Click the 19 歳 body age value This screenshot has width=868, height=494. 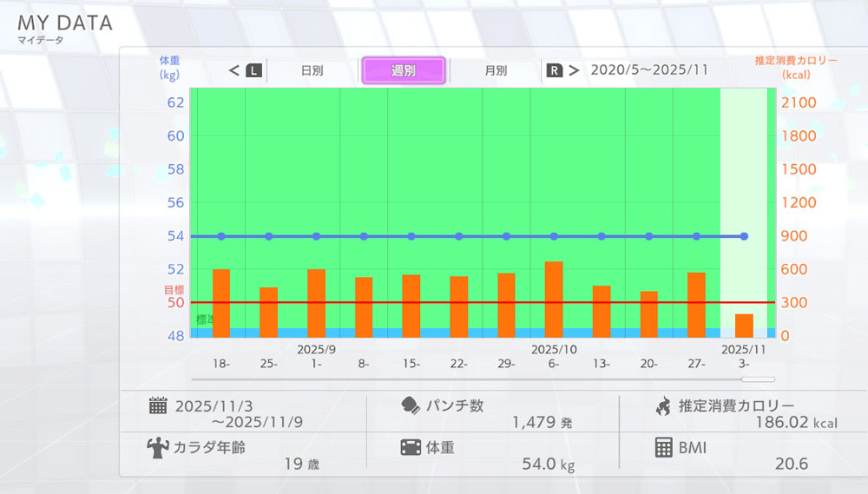[x=302, y=464]
